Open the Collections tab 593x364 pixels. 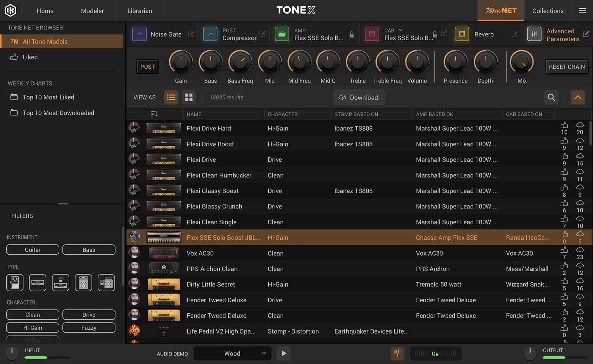coord(548,11)
